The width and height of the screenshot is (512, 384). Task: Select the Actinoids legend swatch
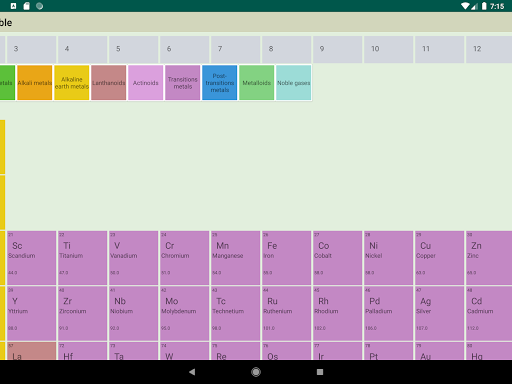pyautogui.click(x=146, y=83)
